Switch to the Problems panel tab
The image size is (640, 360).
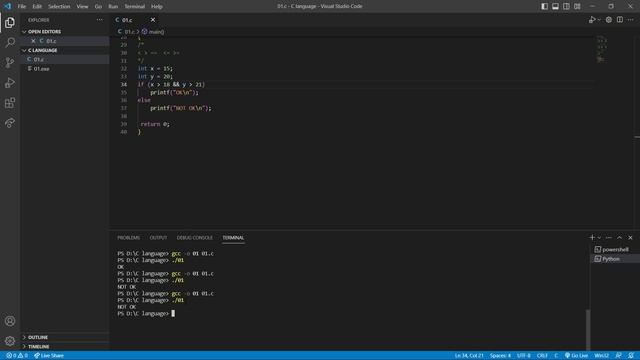point(129,238)
